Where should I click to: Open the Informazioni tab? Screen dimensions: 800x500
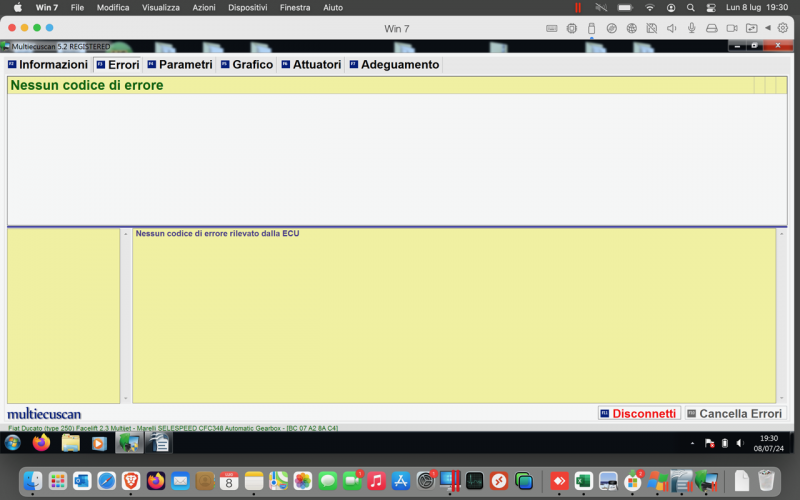[x=48, y=64]
